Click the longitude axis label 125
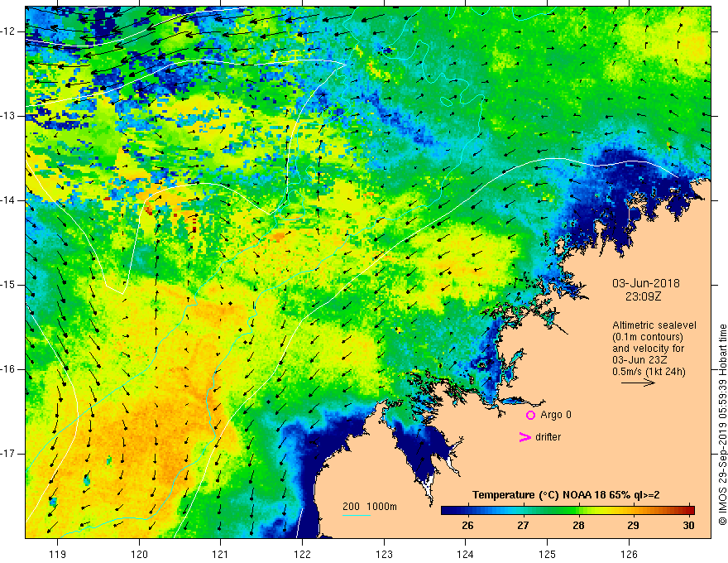728x563 pixels. tap(547, 554)
